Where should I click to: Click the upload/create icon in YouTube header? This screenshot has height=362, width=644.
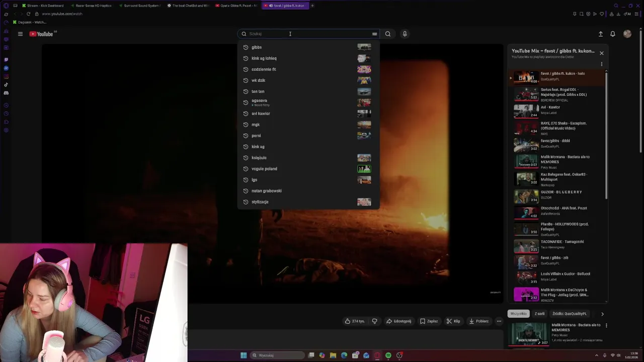point(600,34)
